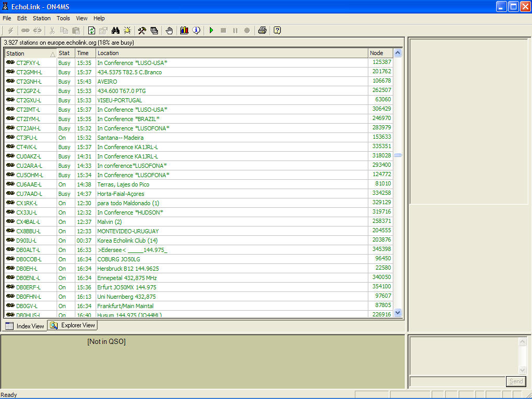Click the EchoLink tower icon in title bar
Screen dimensions: 532x399
[5, 6]
